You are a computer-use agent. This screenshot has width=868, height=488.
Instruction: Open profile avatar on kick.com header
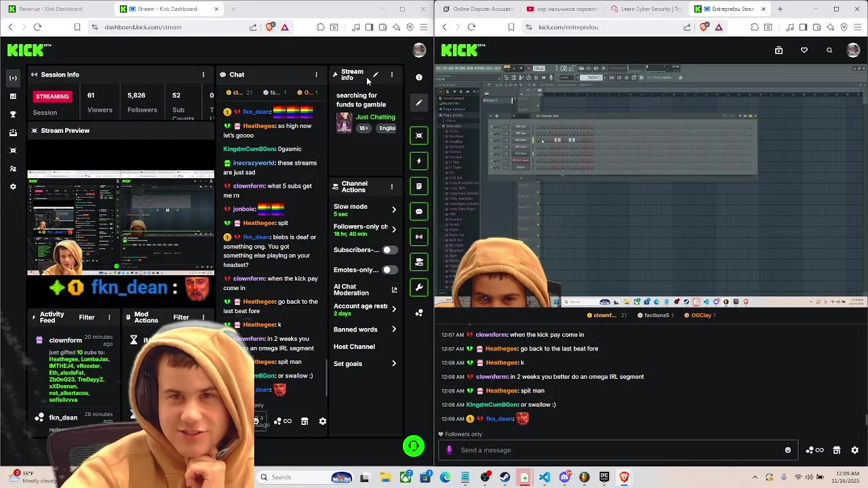click(x=853, y=50)
